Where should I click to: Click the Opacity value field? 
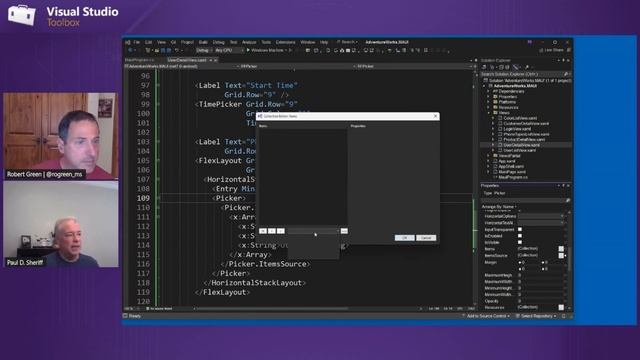[x=541, y=301]
